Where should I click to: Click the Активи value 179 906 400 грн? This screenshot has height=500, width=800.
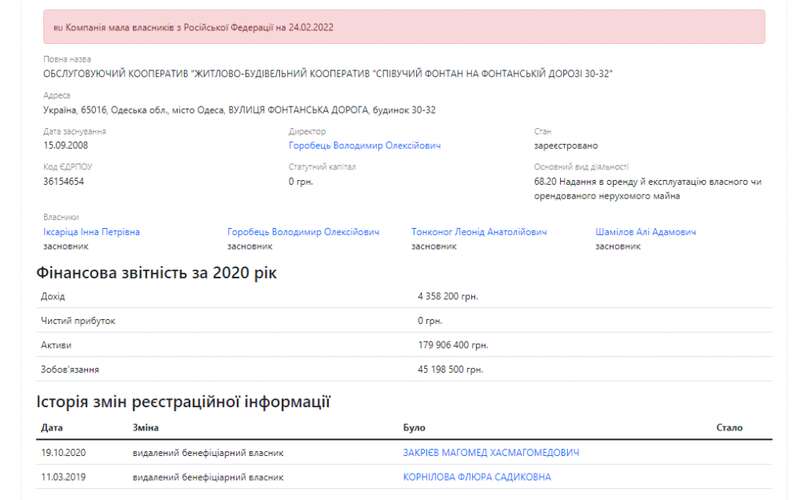(453, 345)
